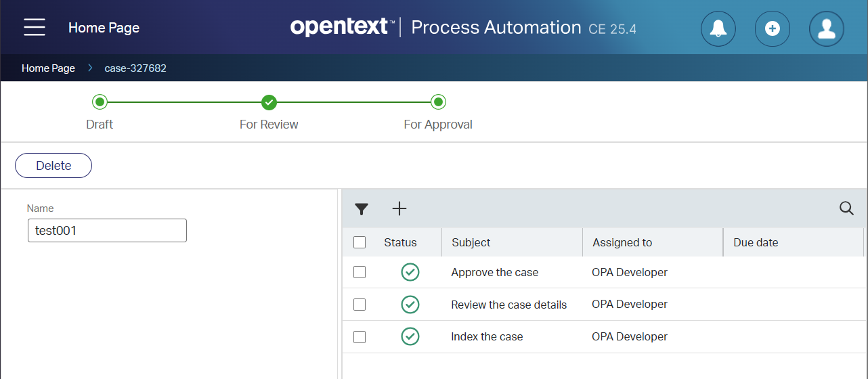This screenshot has width=868, height=379.
Task: Open the notifications bell
Action: click(x=718, y=28)
